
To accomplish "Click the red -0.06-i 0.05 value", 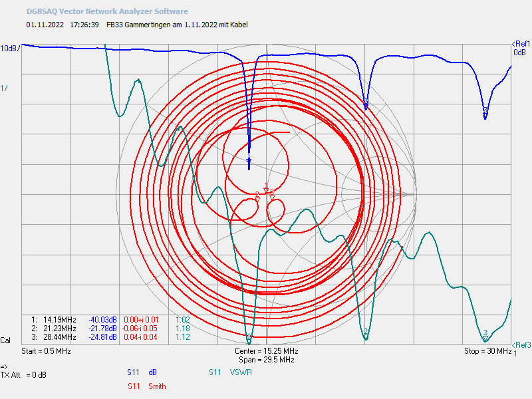I will 140,329.
